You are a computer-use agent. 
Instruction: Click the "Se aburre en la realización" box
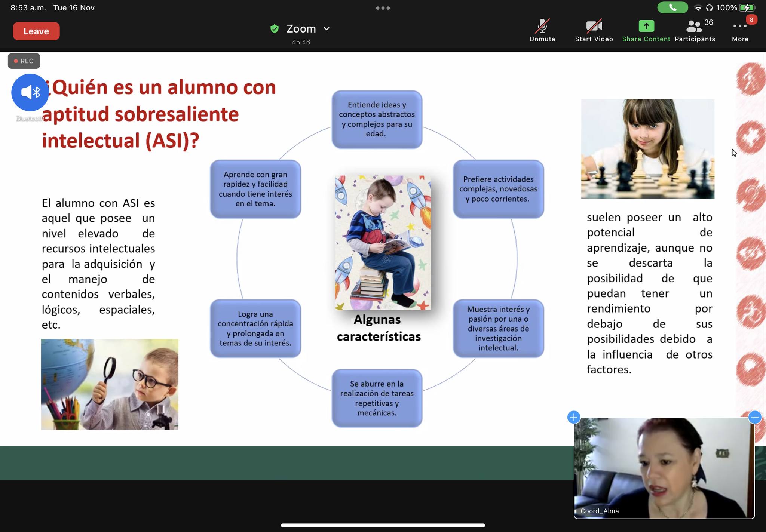pos(377,398)
